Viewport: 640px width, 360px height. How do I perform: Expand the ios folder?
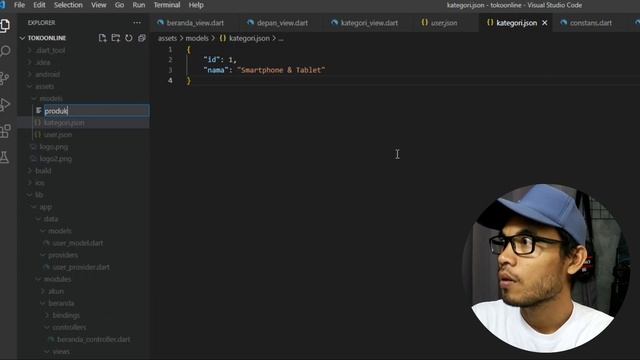(x=29, y=183)
